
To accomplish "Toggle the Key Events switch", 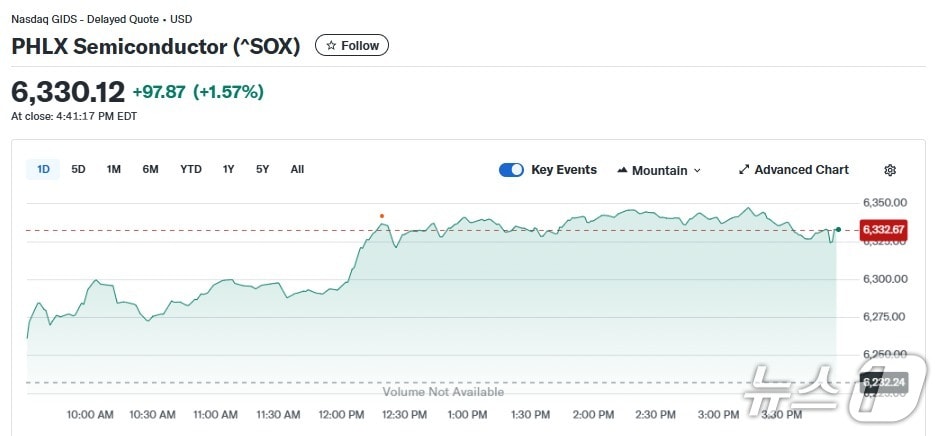I will tap(511, 170).
